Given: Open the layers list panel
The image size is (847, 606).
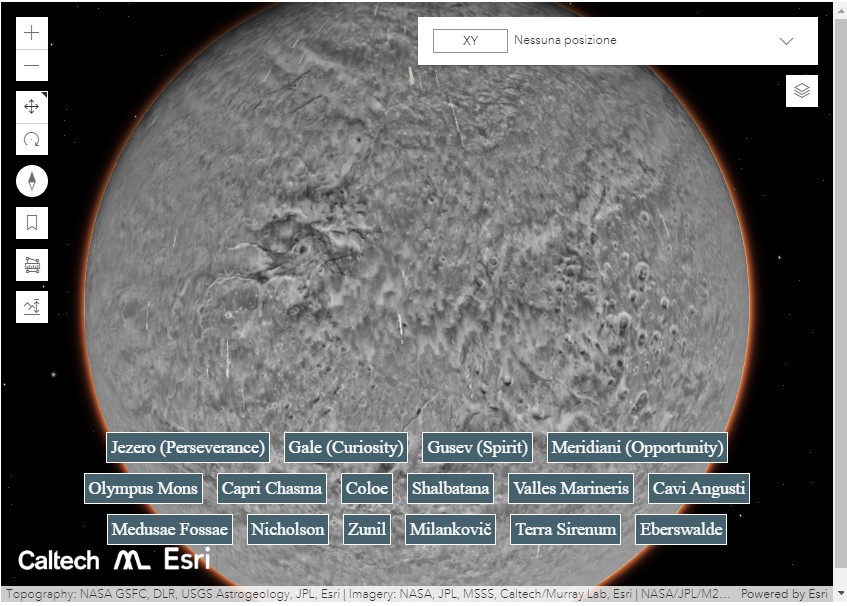Looking at the screenshot, I should coord(802,91).
